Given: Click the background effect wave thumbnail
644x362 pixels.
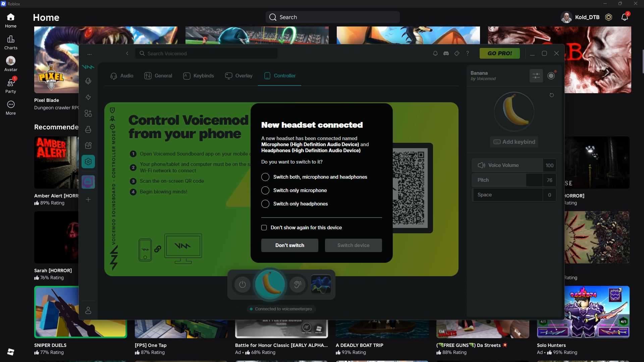Looking at the screenshot, I should pos(321,284).
